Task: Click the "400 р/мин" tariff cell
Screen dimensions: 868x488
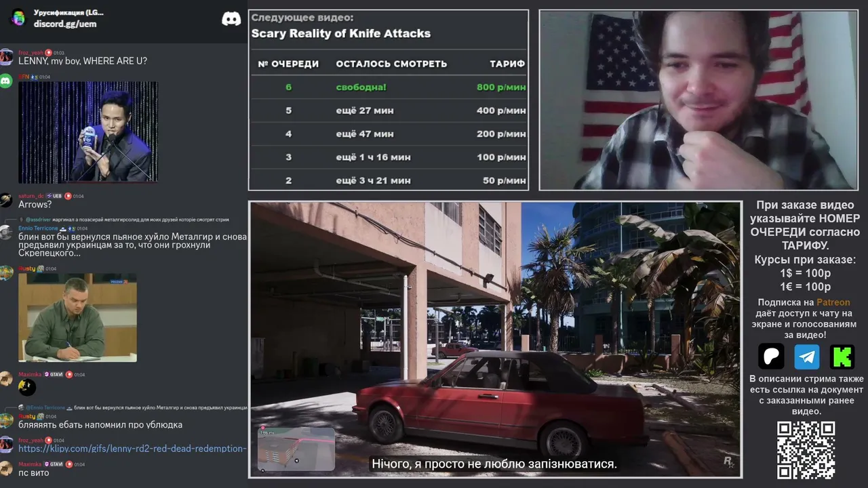Action: [x=501, y=110]
